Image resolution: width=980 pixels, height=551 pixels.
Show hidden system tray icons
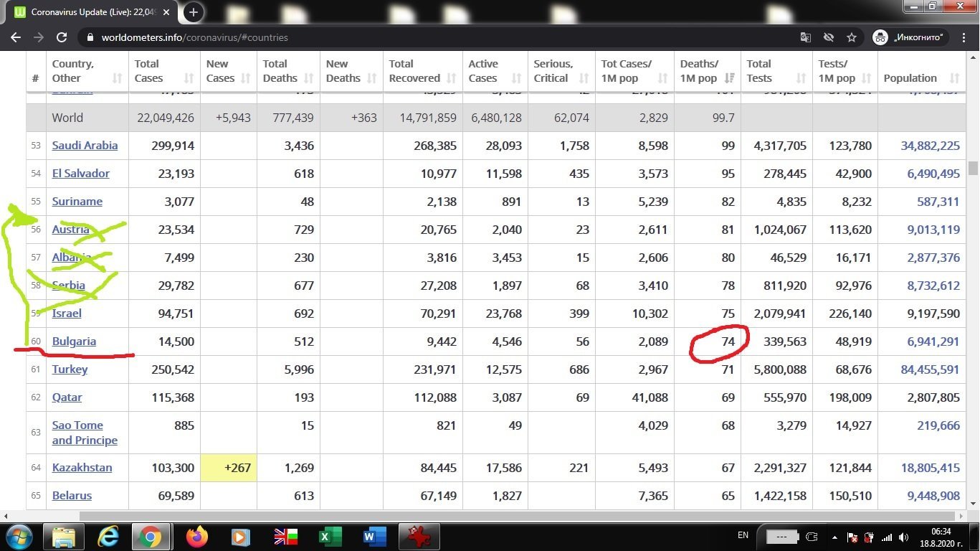point(833,537)
